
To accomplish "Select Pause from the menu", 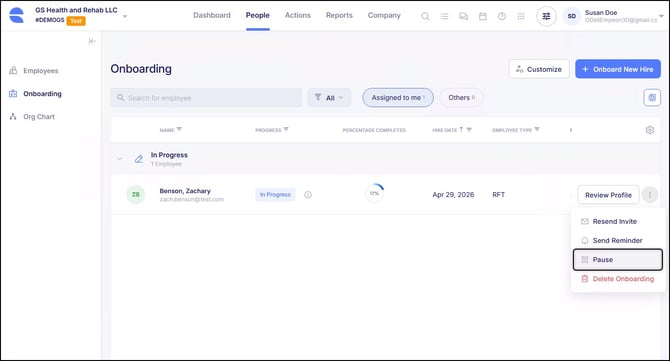I will [617, 260].
